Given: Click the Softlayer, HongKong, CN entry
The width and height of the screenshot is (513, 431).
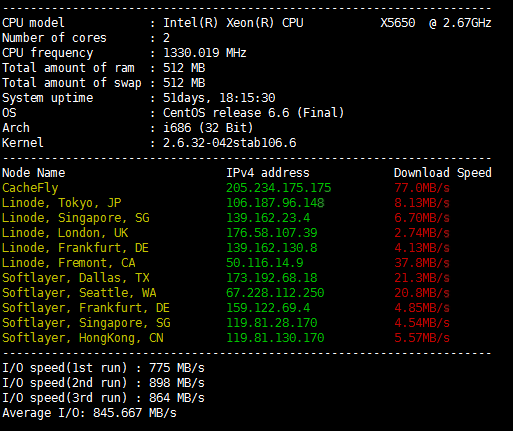Looking at the screenshot, I should click(83, 338).
